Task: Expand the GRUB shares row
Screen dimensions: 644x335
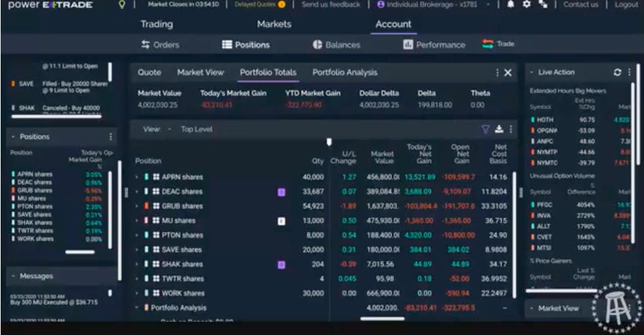Action: pos(137,206)
